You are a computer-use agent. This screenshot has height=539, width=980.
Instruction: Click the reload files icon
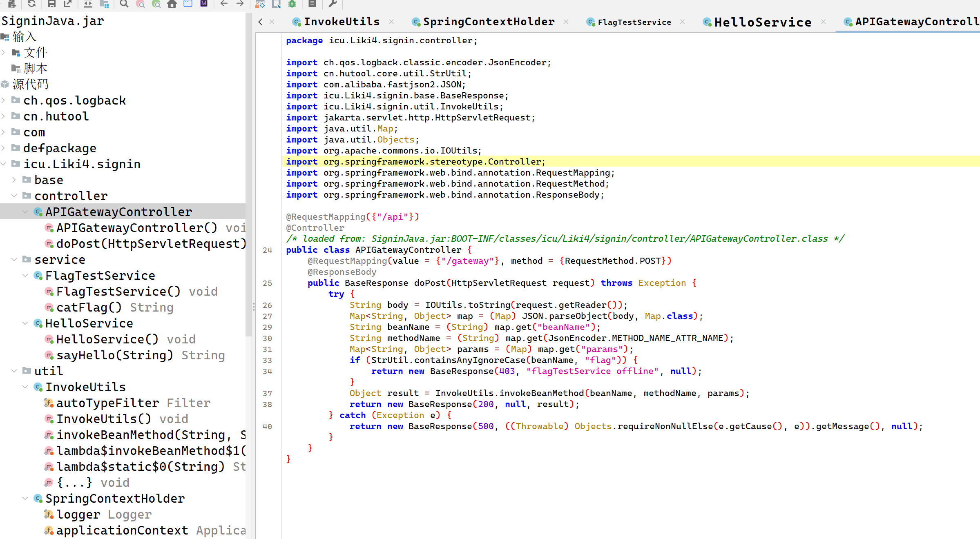click(x=31, y=4)
